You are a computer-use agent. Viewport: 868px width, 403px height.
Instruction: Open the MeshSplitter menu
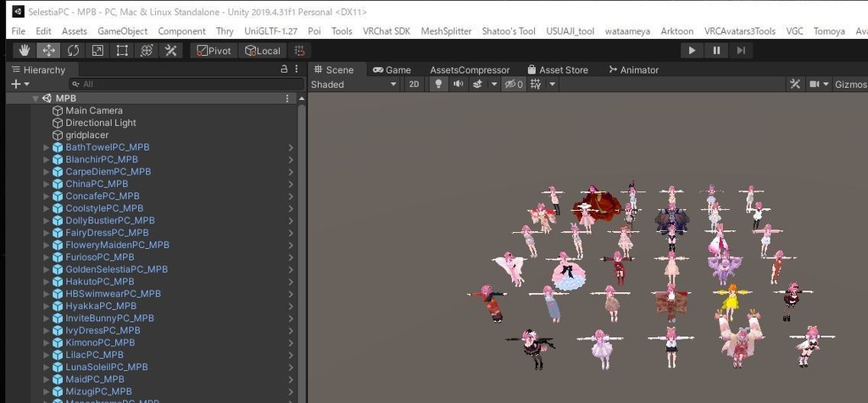click(446, 31)
